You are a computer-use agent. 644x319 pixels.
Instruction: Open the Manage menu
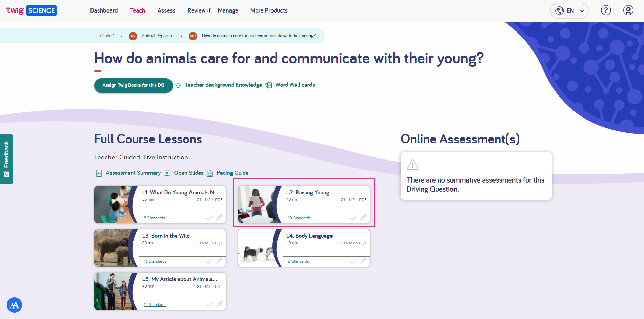coord(228,10)
